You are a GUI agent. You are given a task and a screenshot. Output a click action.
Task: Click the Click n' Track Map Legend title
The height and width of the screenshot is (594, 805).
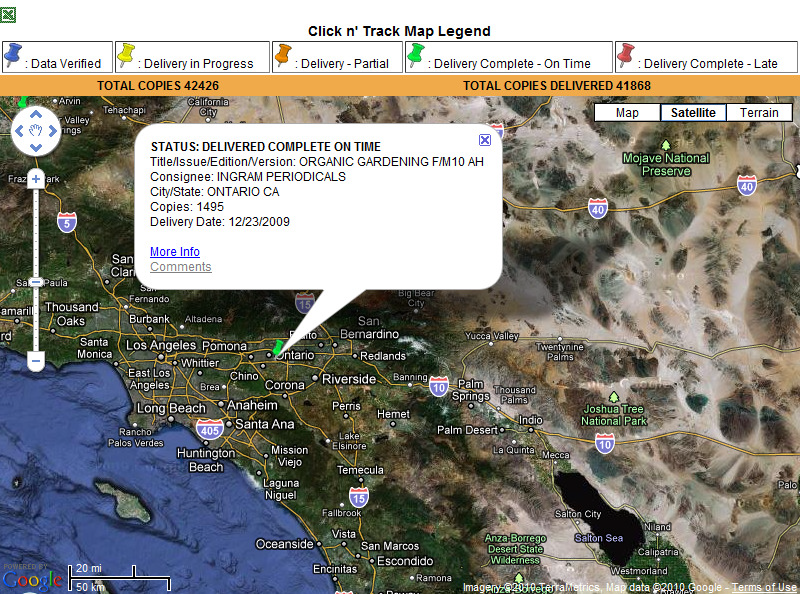tap(399, 31)
